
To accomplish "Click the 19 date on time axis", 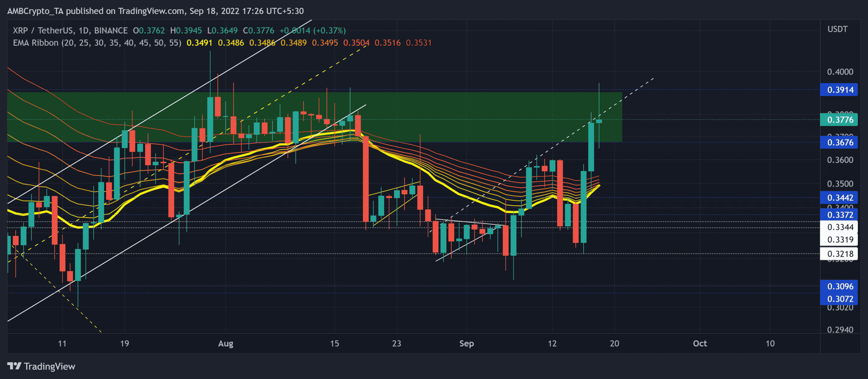I will [124, 343].
